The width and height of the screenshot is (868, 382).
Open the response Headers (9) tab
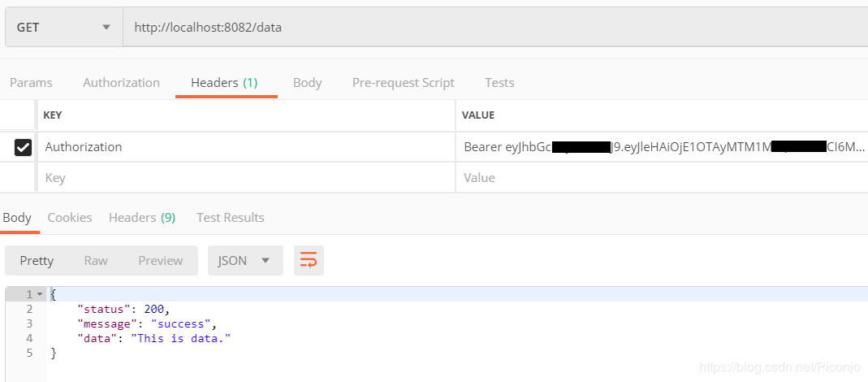(x=142, y=217)
